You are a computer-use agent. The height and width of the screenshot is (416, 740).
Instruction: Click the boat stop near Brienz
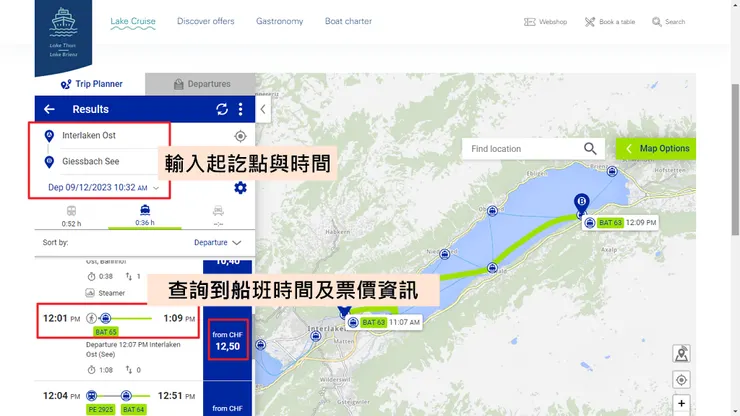(x=612, y=171)
